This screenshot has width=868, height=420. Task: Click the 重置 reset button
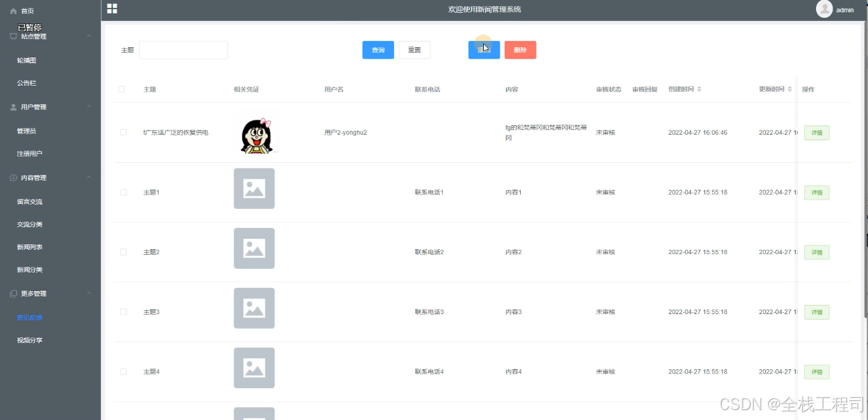(x=415, y=50)
